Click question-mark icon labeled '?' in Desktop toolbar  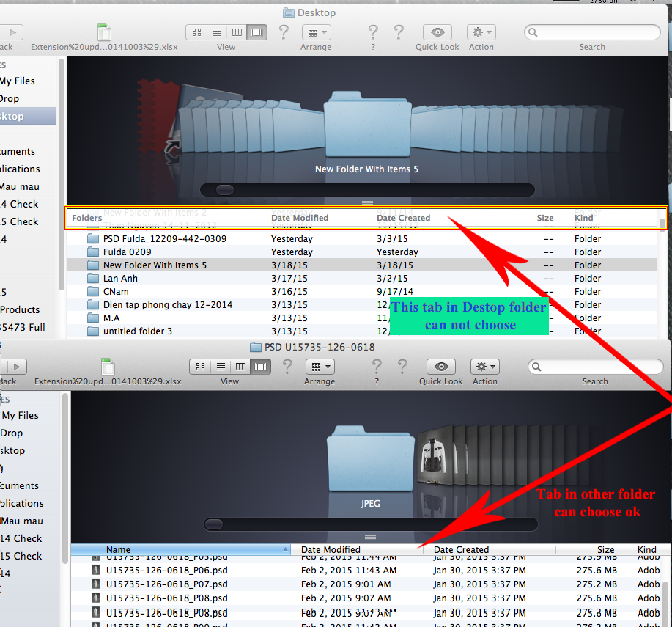pos(373,32)
